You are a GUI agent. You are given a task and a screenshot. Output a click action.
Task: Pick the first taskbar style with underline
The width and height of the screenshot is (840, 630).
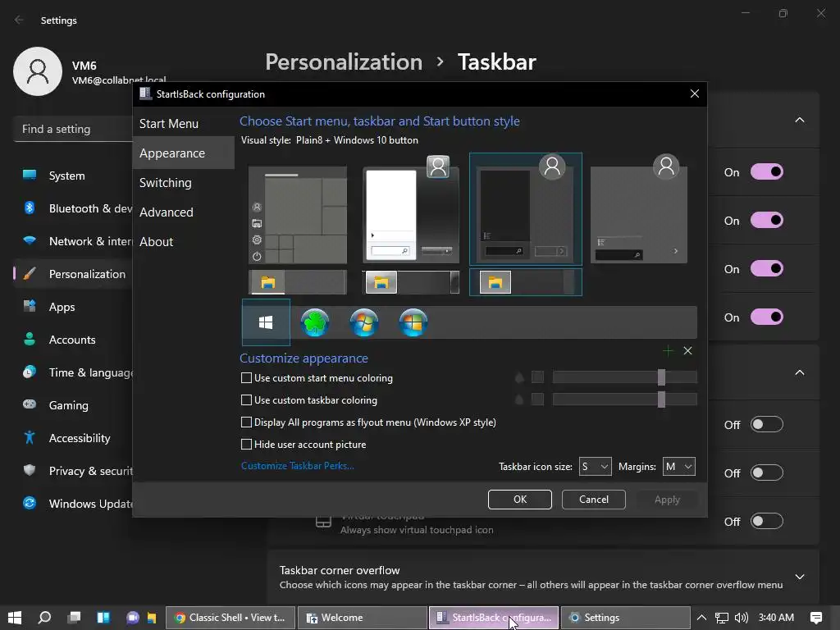click(298, 282)
